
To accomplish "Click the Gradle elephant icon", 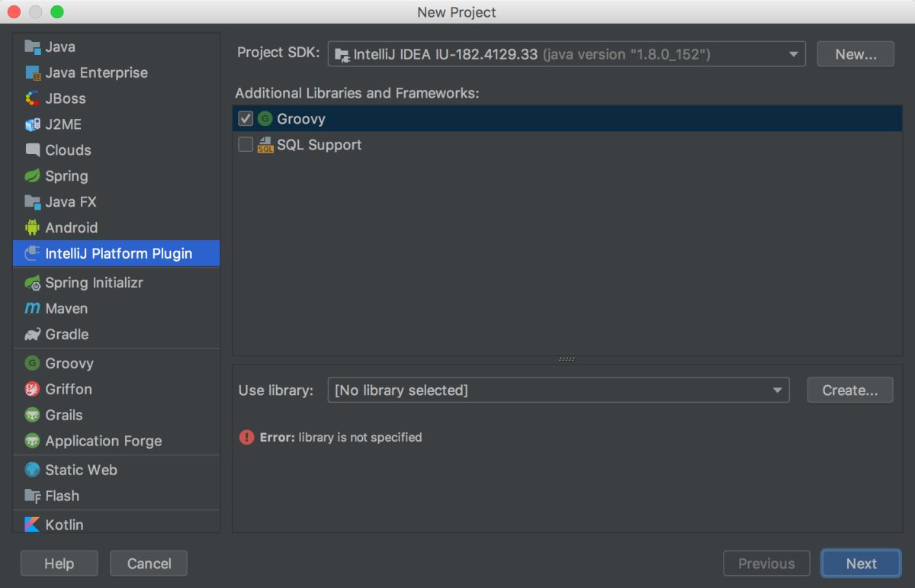I will point(32,334).
